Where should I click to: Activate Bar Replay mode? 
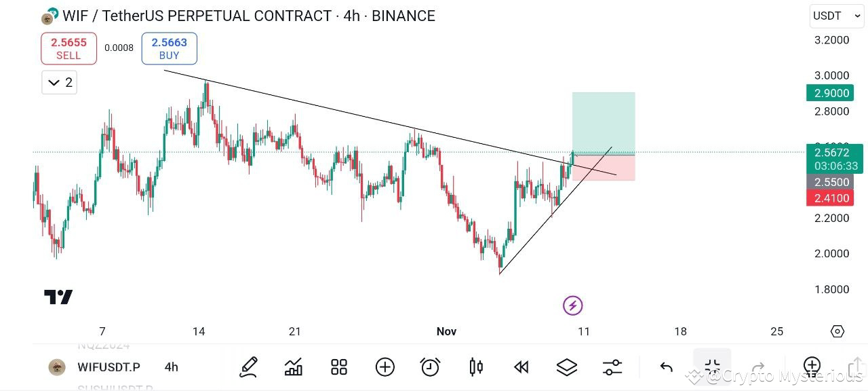520,367
